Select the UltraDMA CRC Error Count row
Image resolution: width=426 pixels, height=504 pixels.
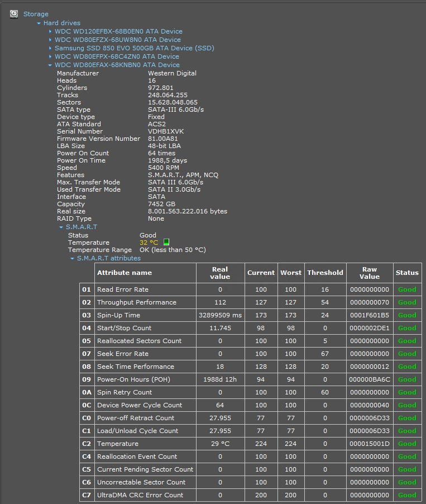(x=140, y=495)
